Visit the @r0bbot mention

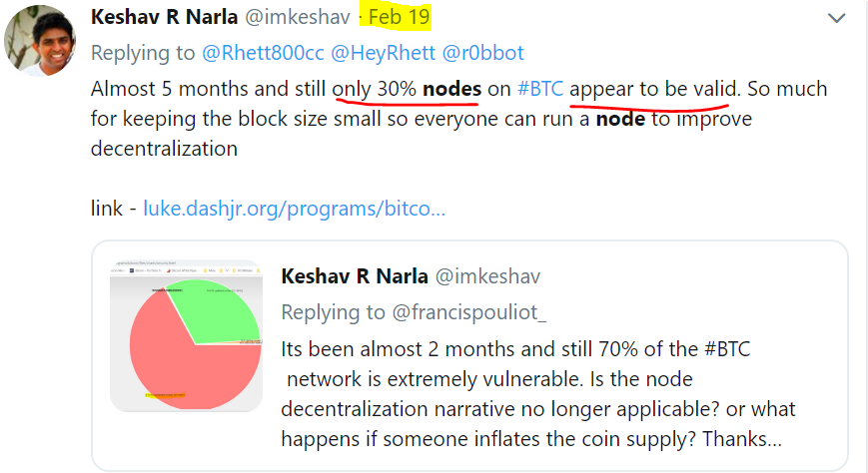[482, 53]
